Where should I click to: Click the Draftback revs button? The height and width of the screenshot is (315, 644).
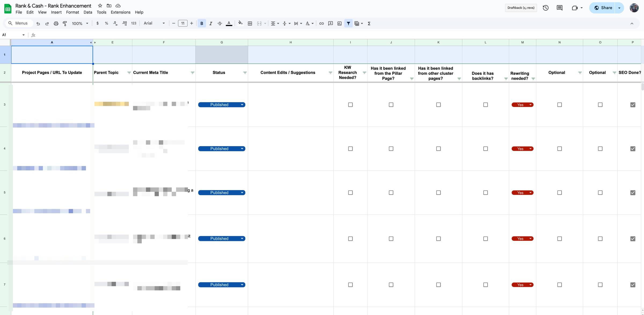coord(521,8)
